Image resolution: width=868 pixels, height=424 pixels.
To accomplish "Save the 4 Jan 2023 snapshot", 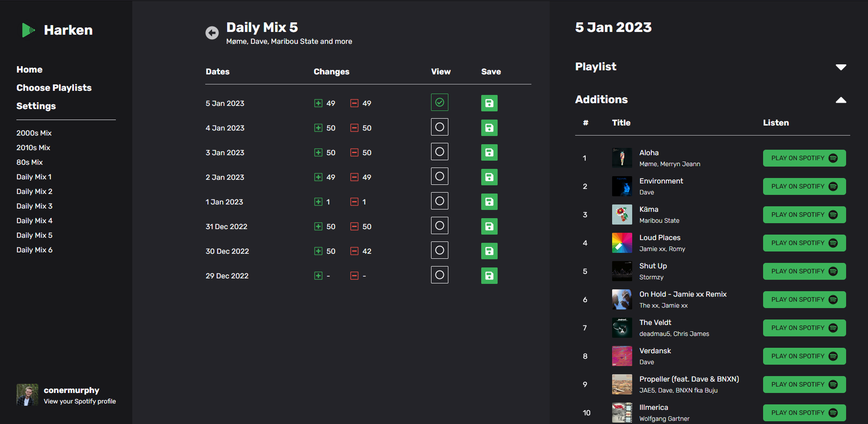I will pyautogui.click(x=489, y=128).
